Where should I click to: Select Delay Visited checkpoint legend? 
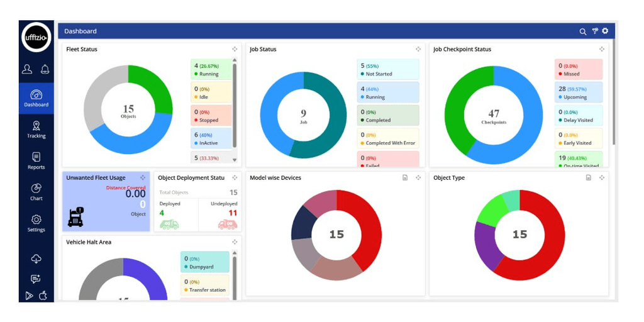(579, 116)
